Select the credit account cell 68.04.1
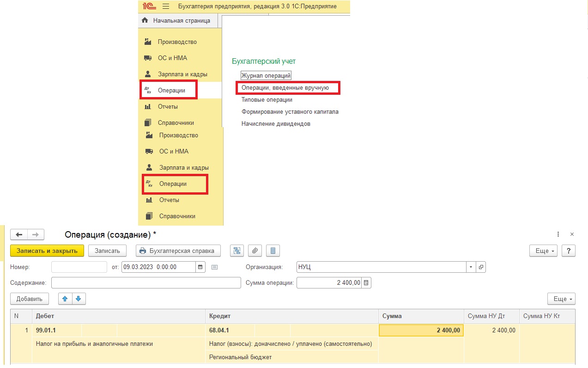The height and width of the screenshot is (368, 588). click(230, 330)
